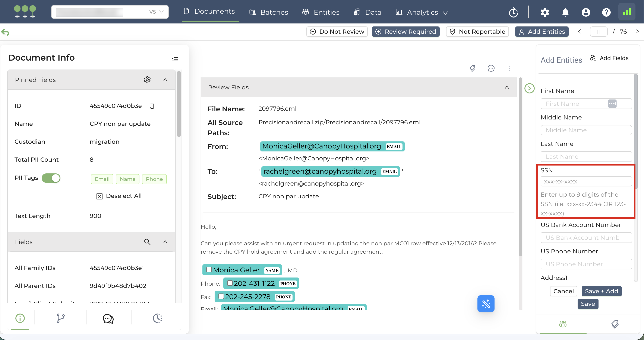Copy the document ID to clipboard

(152, 106)
